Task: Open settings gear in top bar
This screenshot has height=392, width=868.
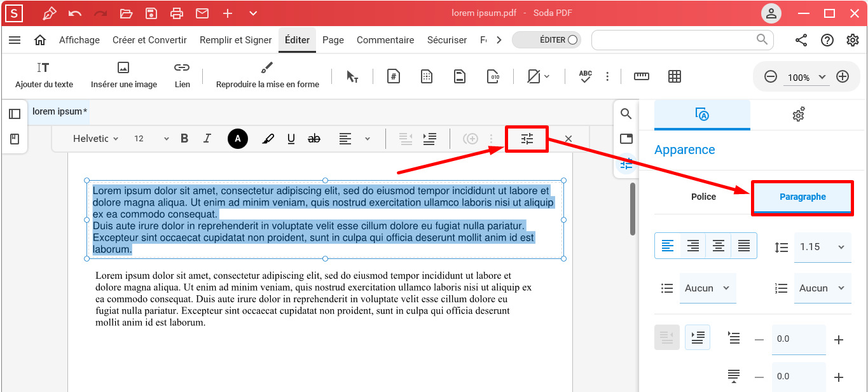Action: click(x=853, y=40)
